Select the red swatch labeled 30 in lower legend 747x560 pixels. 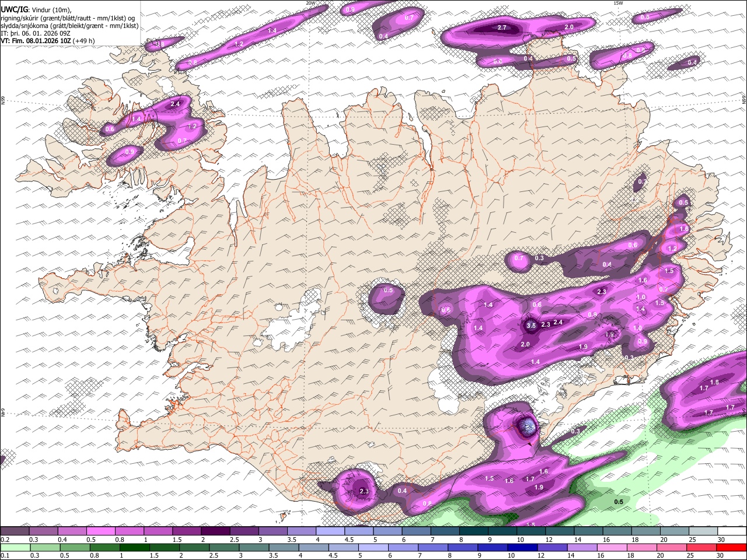(x=732, y=547)
